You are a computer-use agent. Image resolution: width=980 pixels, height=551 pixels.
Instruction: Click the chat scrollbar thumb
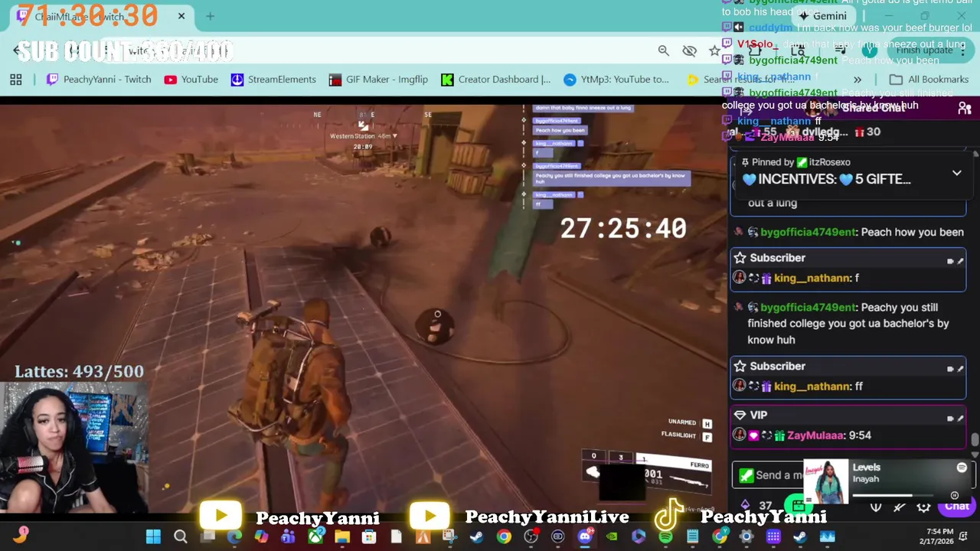975,439
